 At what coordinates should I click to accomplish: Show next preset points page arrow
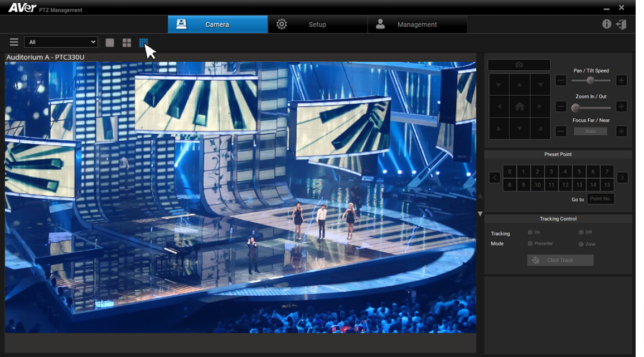point(622,178)
